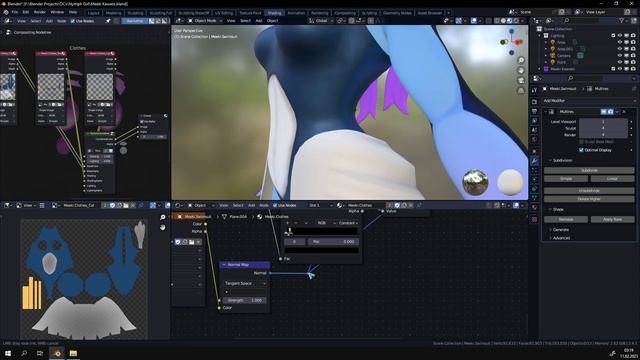Click the Apply Base button
This screenshot has width=640, height=360.
[x=612, y=219]
